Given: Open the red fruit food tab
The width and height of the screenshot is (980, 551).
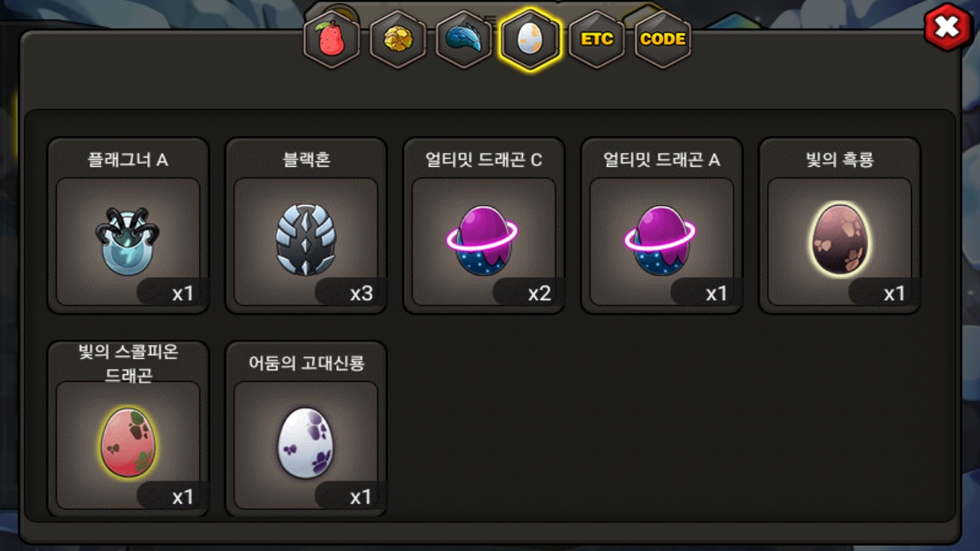Looking at the screenshot, I should point(332,40).
